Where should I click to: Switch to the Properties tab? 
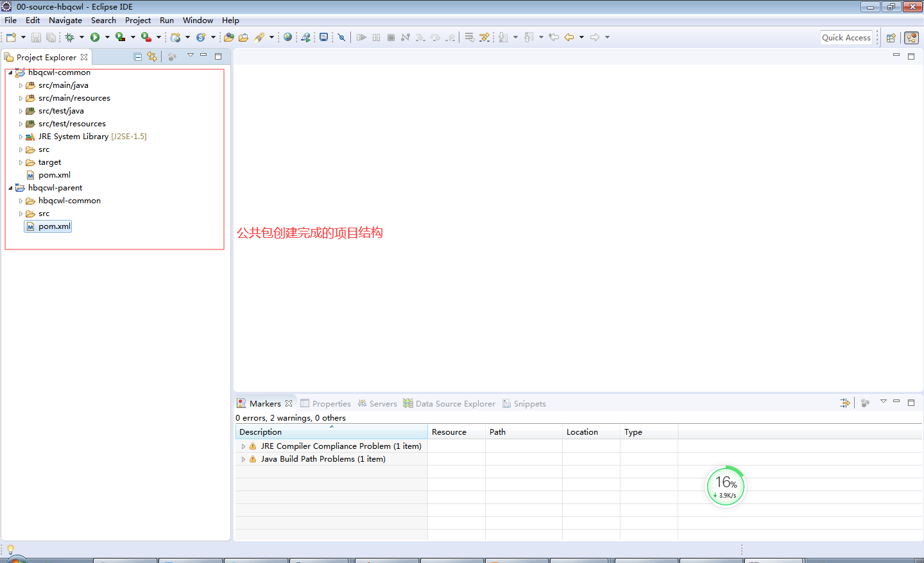point(326,403)
